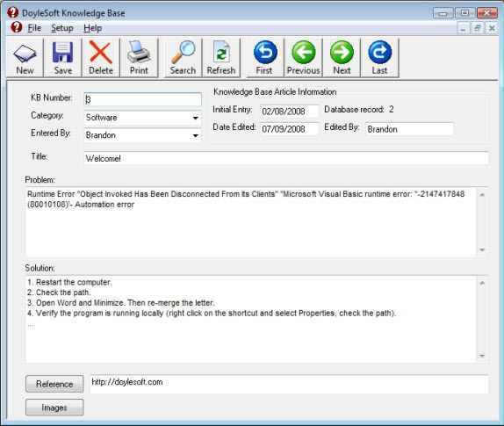Expand the Category dropdown showing Software
Screen dimensions: 504x426
tap(195, 118)
